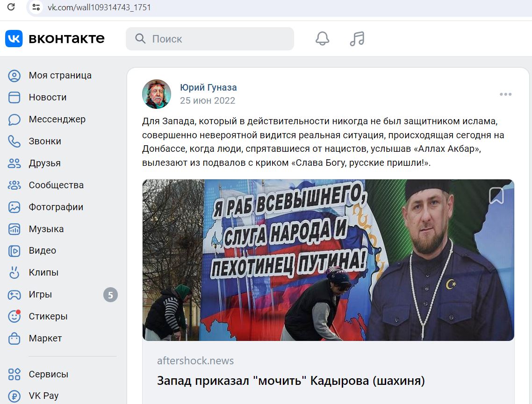This screenshot has height=404, width=532.
Task: Click the Поиск search field
Action: pyautogui.click(x=210, y=39)
